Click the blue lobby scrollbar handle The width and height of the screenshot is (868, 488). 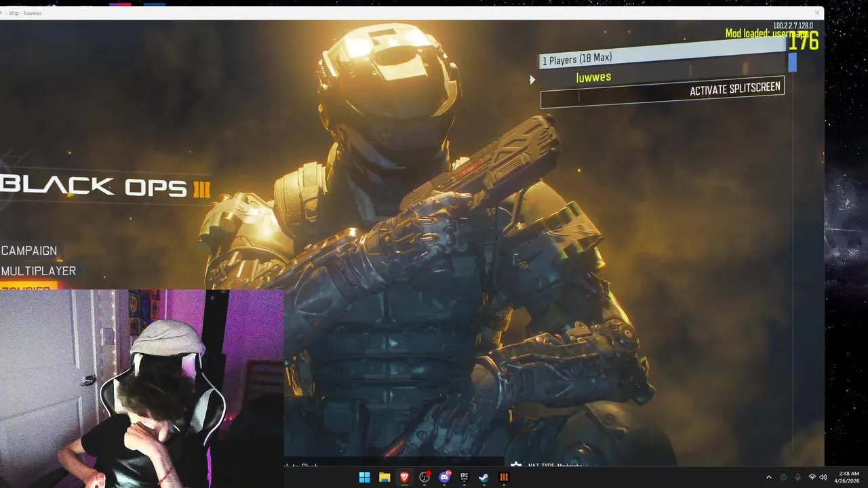tap(792, 62)
